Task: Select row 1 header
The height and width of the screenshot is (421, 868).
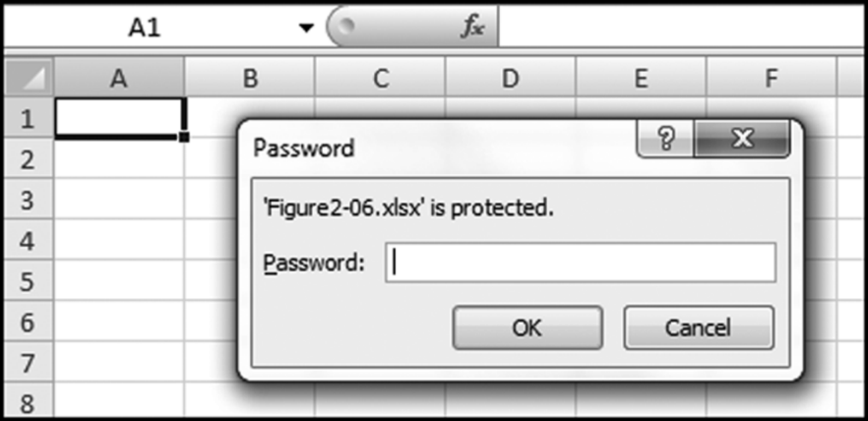Action: 28,119
